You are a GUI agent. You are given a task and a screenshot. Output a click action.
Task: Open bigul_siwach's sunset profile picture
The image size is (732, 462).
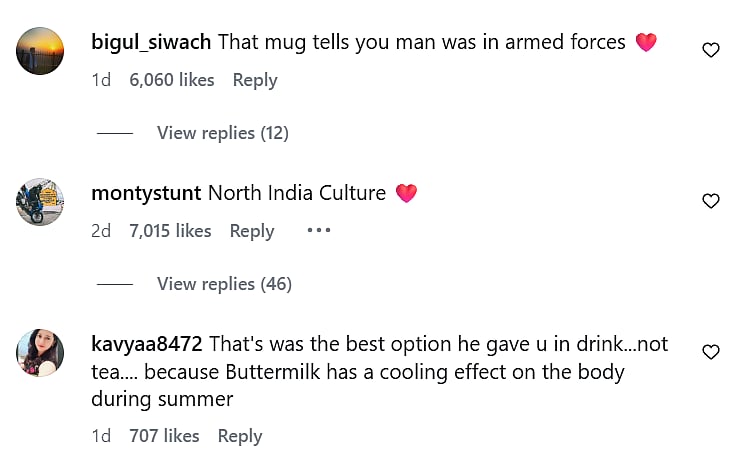tap(40, 50)
